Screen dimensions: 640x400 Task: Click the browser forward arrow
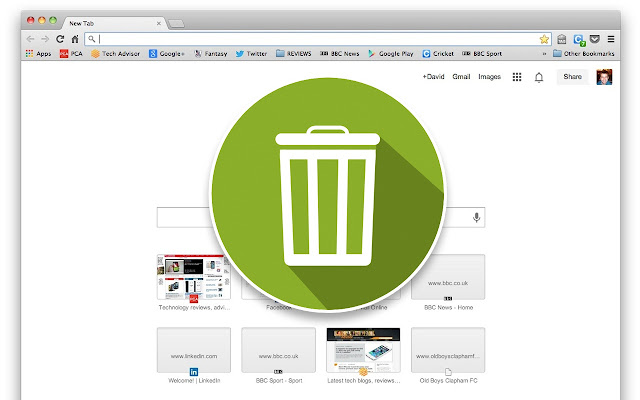tap(45, 39)
